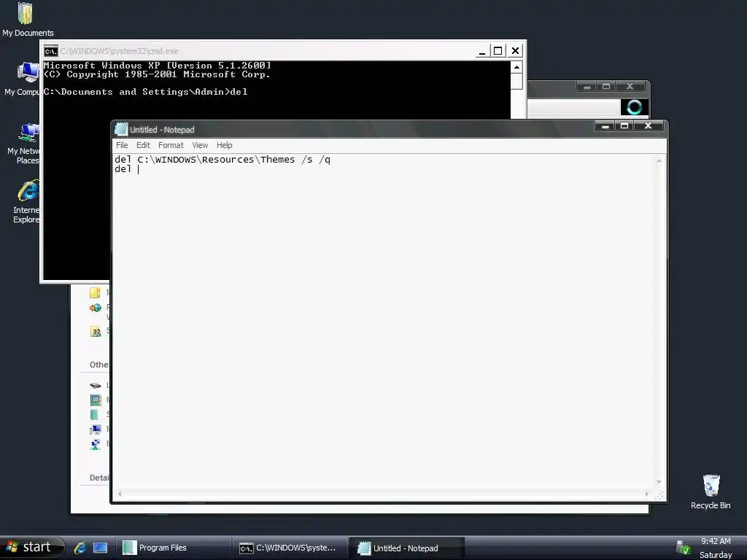Image resolution: width=747 pixels, height=560 pixels.
Task: Click My Computer icon under Other Places
Action: point(96,429)
